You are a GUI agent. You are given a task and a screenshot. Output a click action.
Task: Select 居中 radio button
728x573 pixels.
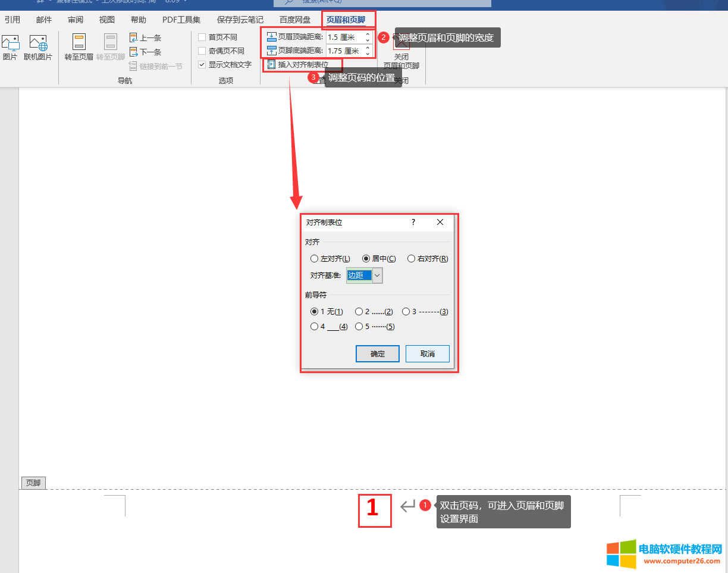tap(366, 259)
